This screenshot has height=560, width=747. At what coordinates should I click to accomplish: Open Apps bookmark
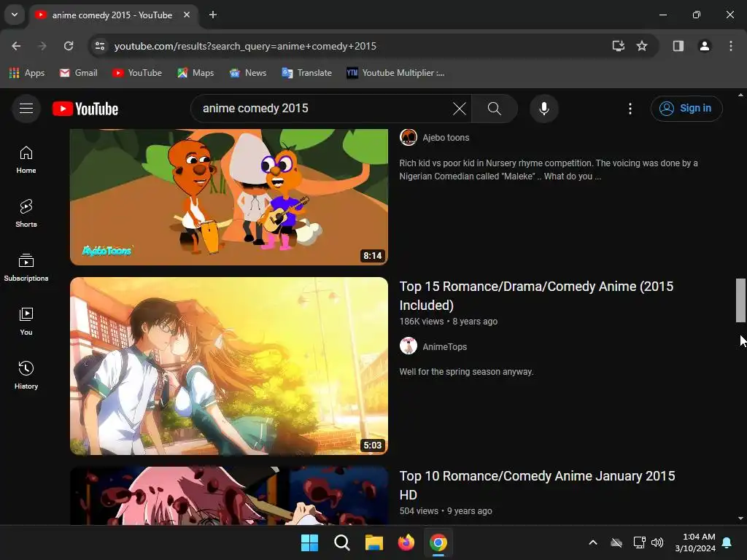pos(27,73)
